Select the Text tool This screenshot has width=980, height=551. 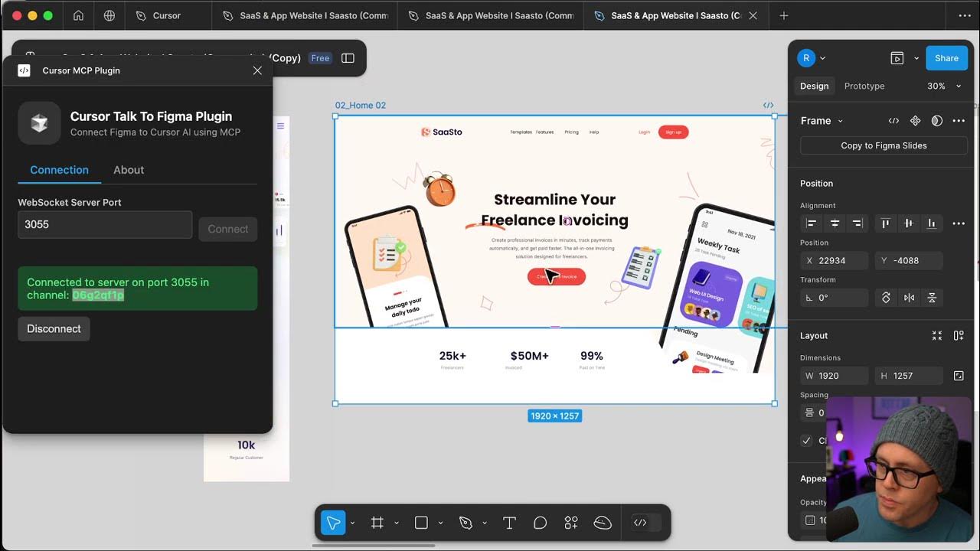pos(509,522)
